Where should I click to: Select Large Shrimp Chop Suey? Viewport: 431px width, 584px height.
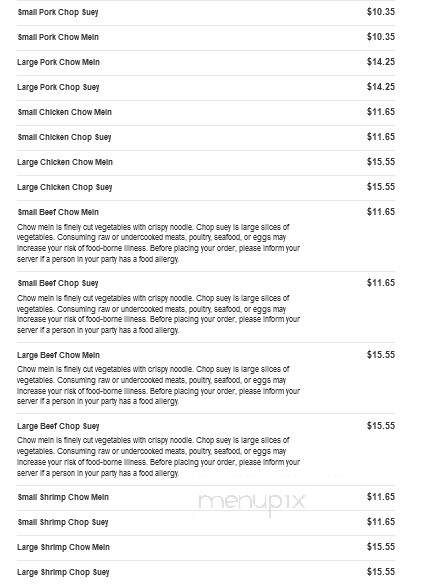(63, 572)
